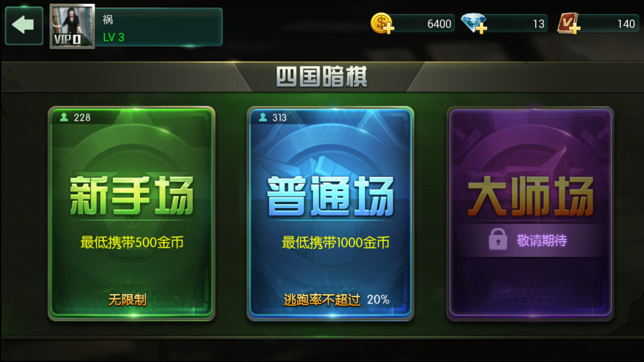644x362 pixels.
Task: Click the 最低携带500金币 text
Action: click(132, 243)
